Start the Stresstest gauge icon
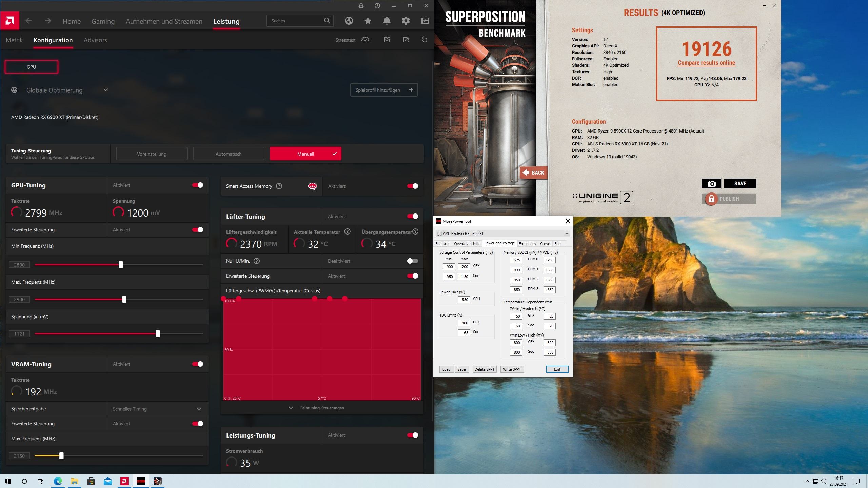The width and height of the screenshot is (868, 488). coord(365,40)
